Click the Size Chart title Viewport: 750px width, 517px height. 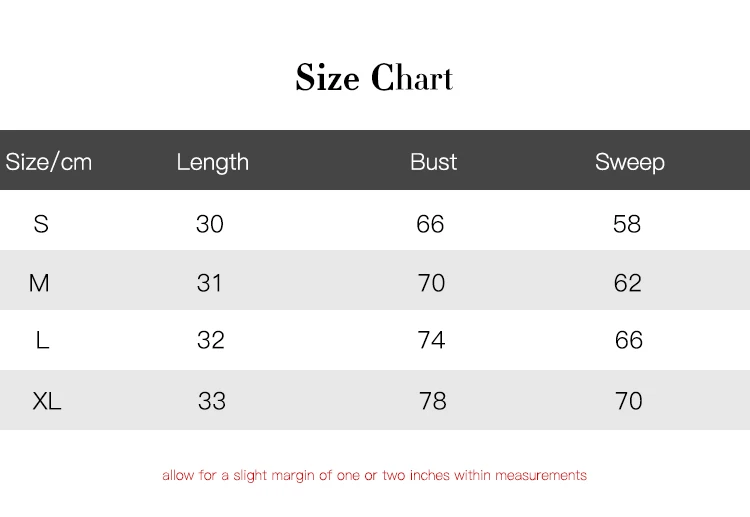click(x=374, y=78)
